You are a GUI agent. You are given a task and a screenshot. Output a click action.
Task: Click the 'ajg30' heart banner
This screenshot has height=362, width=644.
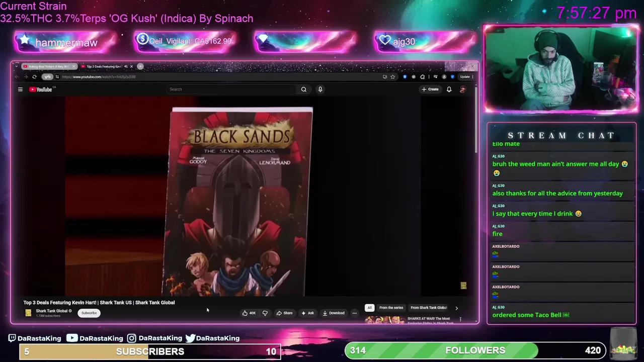(x=426, y=42)
